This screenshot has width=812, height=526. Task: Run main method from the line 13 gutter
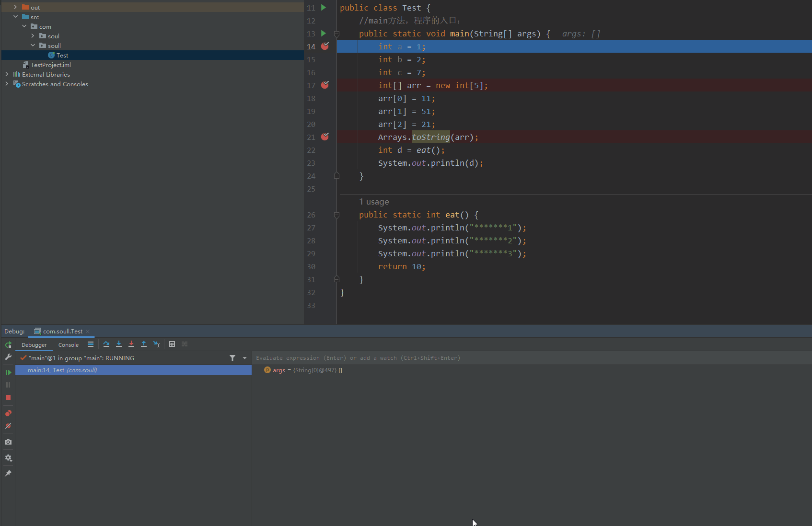(324, 34)
